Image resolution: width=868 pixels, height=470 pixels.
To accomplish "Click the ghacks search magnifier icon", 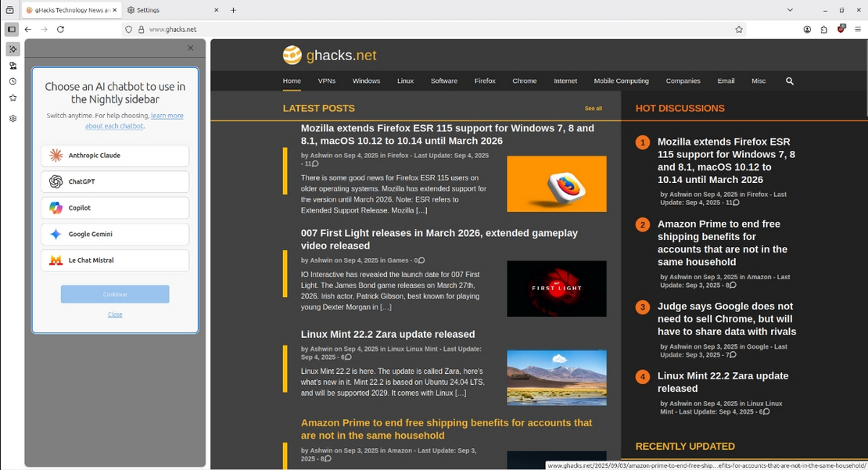I will click(789, 81).
